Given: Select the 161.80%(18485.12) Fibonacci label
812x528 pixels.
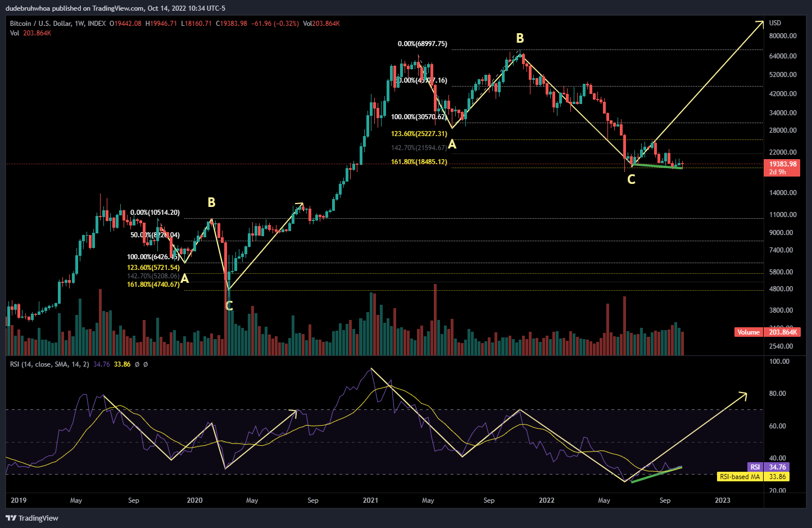Looking at the screenshot, I should tap(419, 162).
